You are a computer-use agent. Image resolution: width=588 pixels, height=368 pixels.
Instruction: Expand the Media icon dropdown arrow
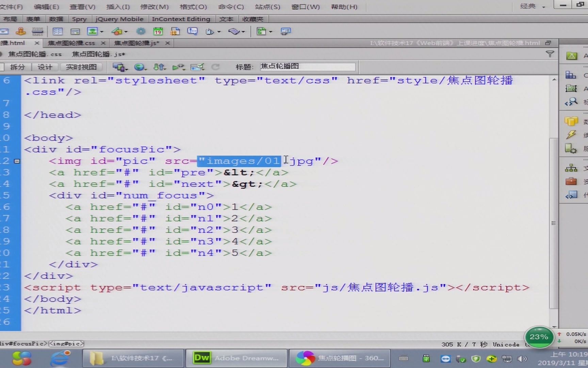pos(126,32)
